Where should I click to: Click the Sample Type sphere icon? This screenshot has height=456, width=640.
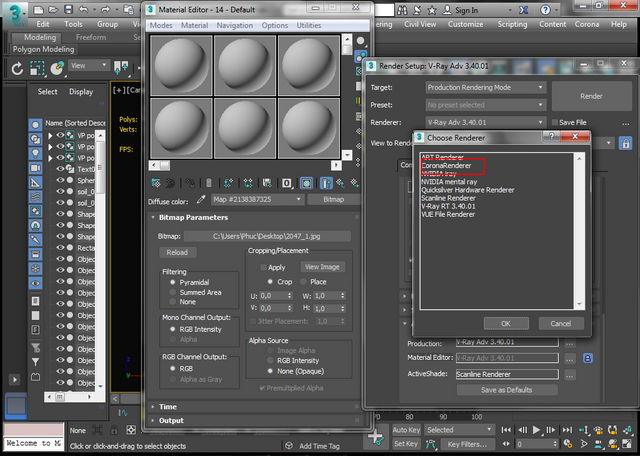click(361, 41)
